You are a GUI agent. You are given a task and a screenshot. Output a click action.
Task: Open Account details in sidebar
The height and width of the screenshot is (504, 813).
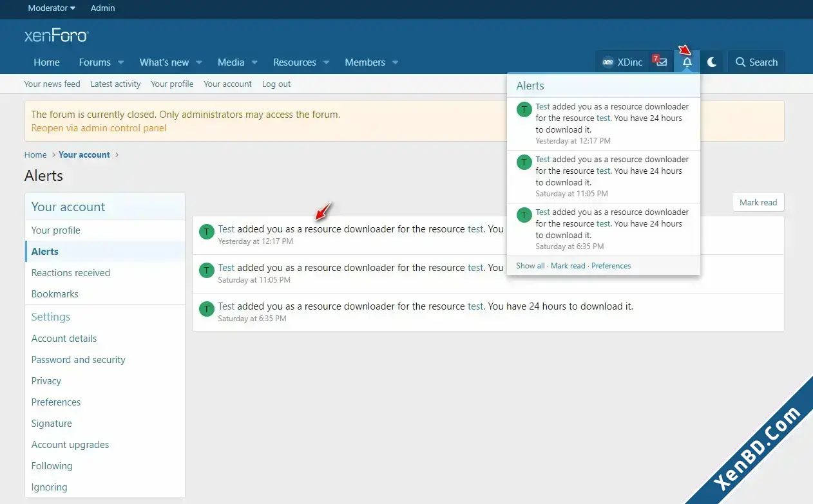click(x=104, y=339)
